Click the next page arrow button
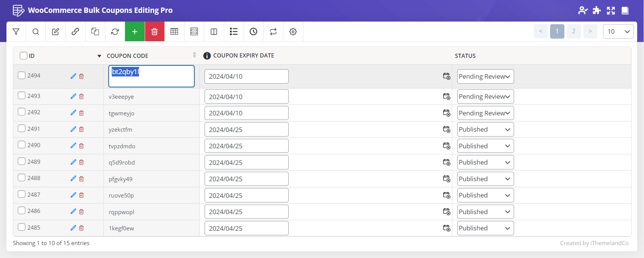The width and height of the screenshot is (644, 258). click(x=590, y=31)
